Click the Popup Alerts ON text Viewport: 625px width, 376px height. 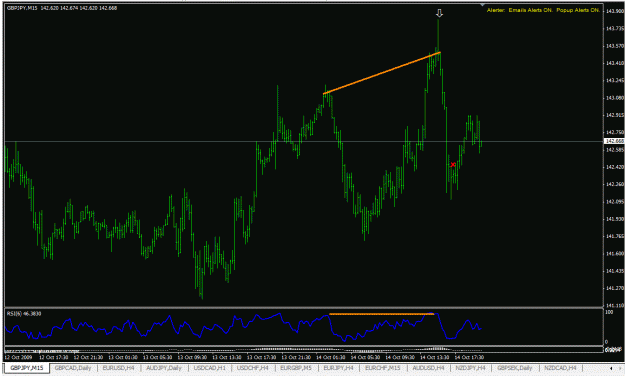click(x=578, y=10)
